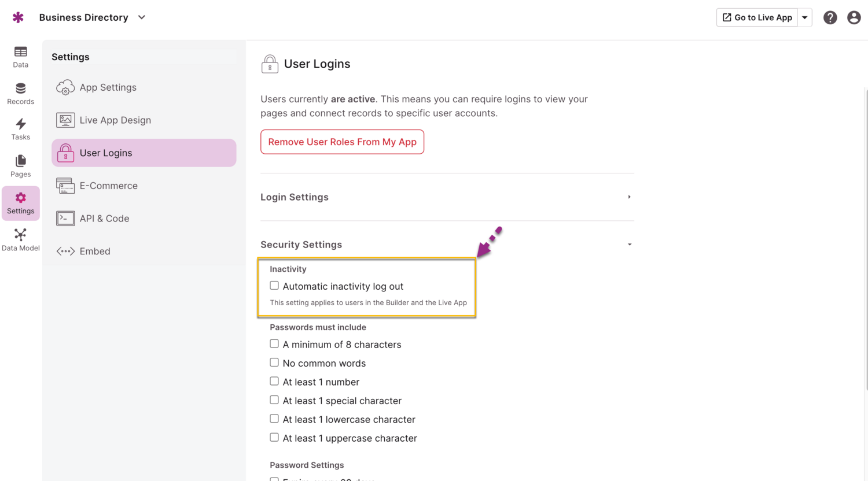Open the help question mark icon

click(x=830, y=17)
